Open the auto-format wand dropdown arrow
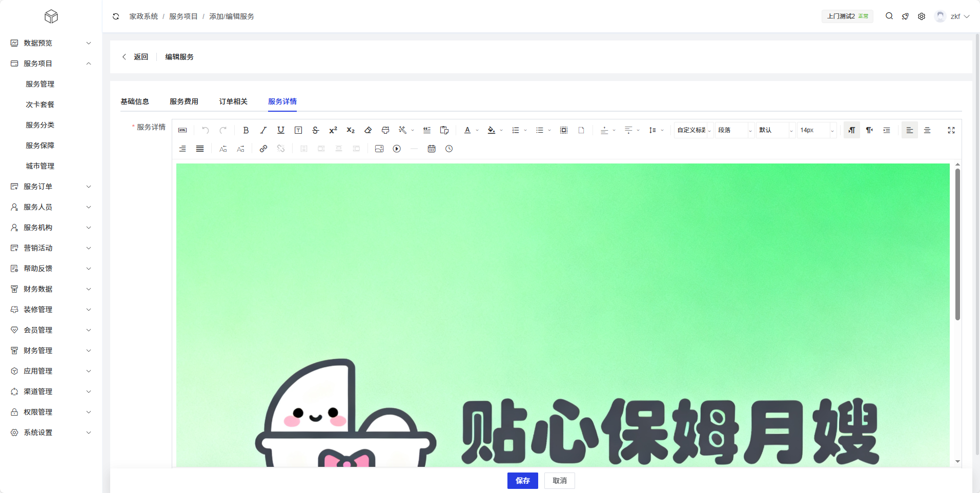Screen dimensions: 980x493 pos(413,130)
